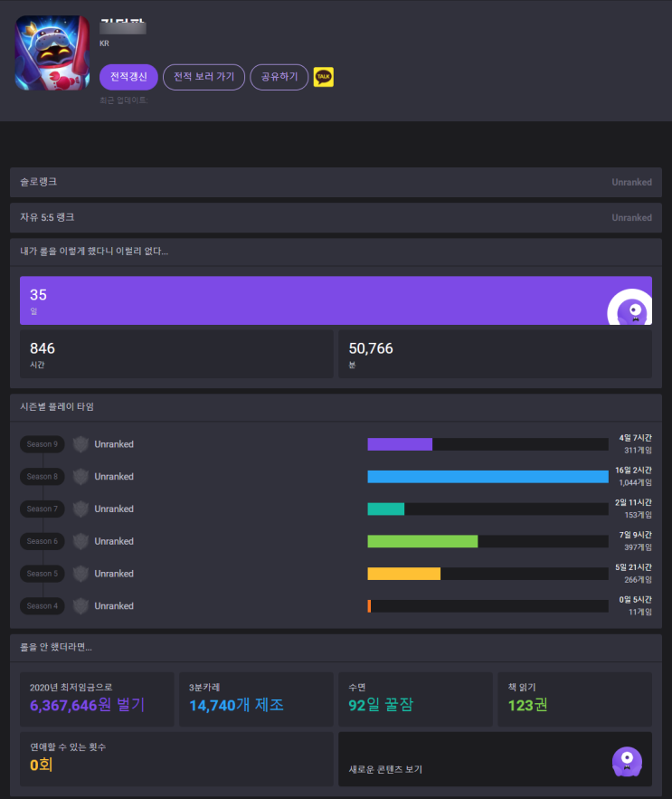Click the teal Season 7 playtime bar
The height and width of the screenshot is (799, 672).
(386, 509)
